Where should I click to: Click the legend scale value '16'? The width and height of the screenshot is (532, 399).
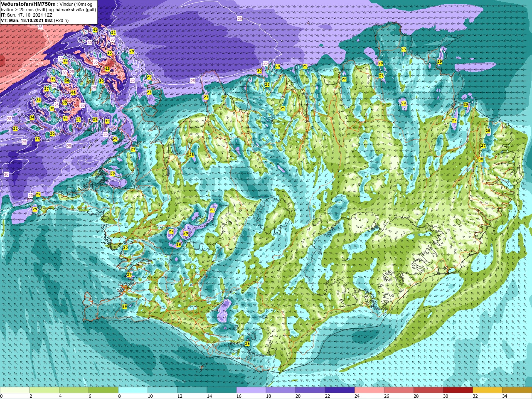[x=239, y=396]
